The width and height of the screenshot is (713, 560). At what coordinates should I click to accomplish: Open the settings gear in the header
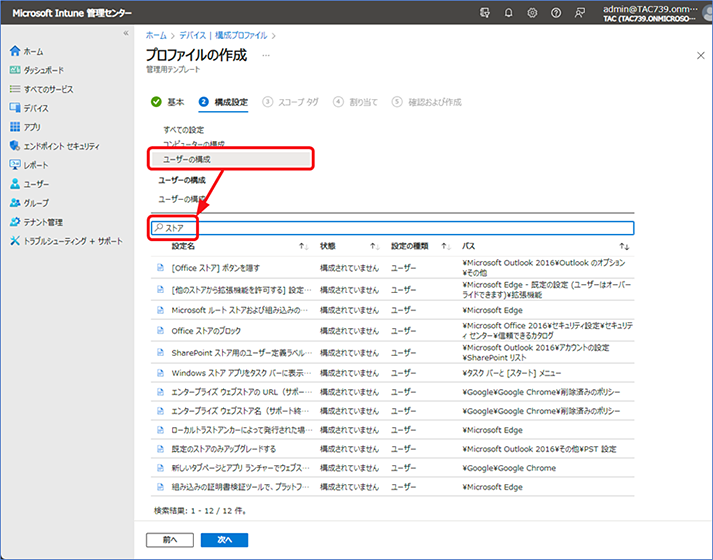tap(532, 13)
